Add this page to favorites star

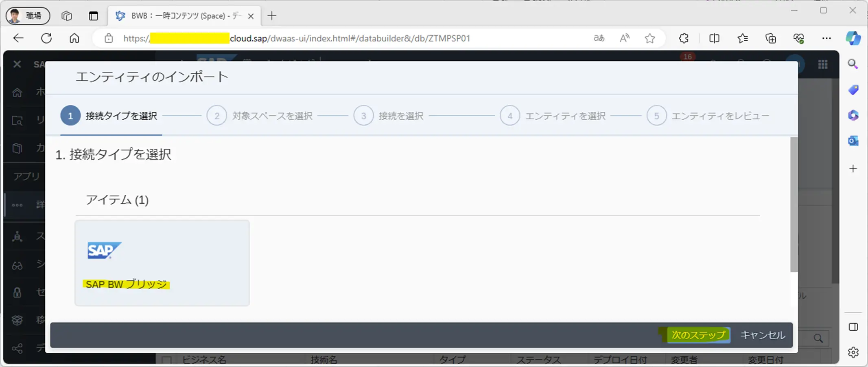(x=650, y=38)
